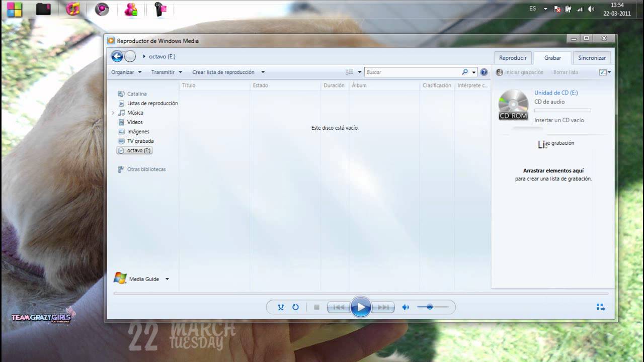This screenshot has height=362, width=644.
Task: Click Borrar lista
Action: (x=566, y=72)
